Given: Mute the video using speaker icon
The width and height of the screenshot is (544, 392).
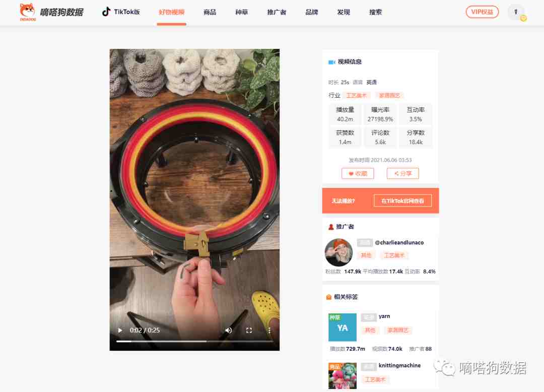Looking at the screenshot, I should click(228, 330).
